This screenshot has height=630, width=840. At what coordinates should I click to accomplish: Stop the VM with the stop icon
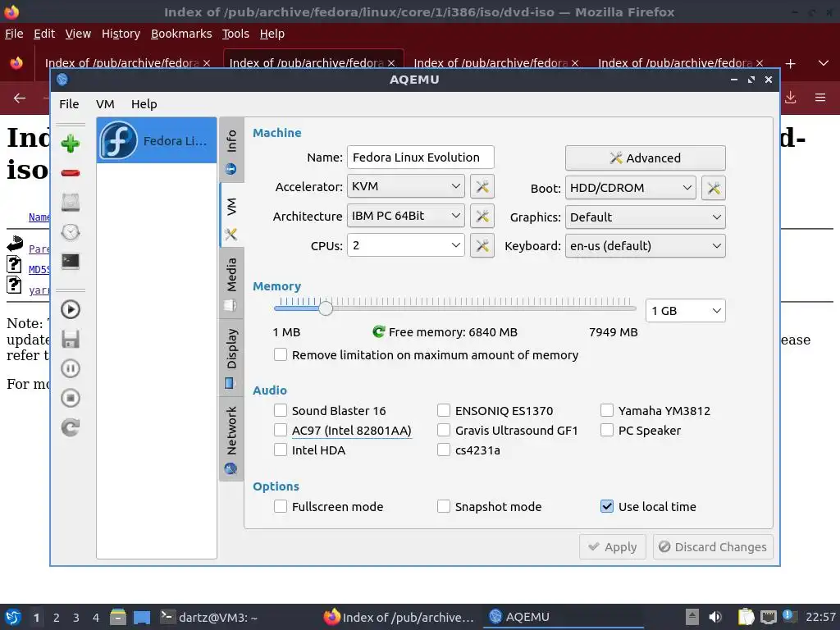[71, 398]
